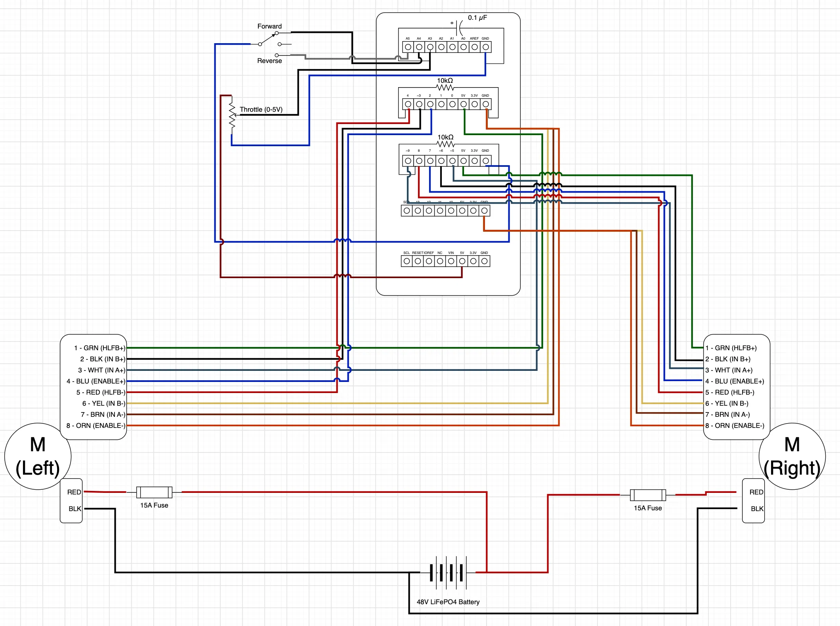Select right motor pin 6 - YEL (IN B-)

coord(727,403)
